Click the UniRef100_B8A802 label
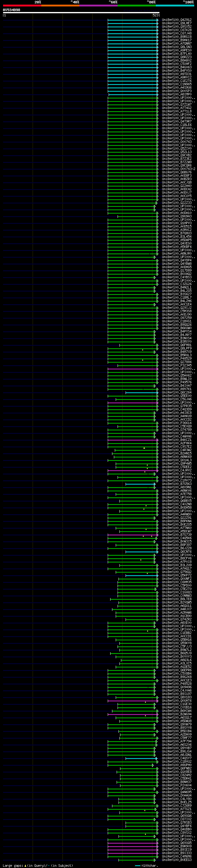 (176, 60)
